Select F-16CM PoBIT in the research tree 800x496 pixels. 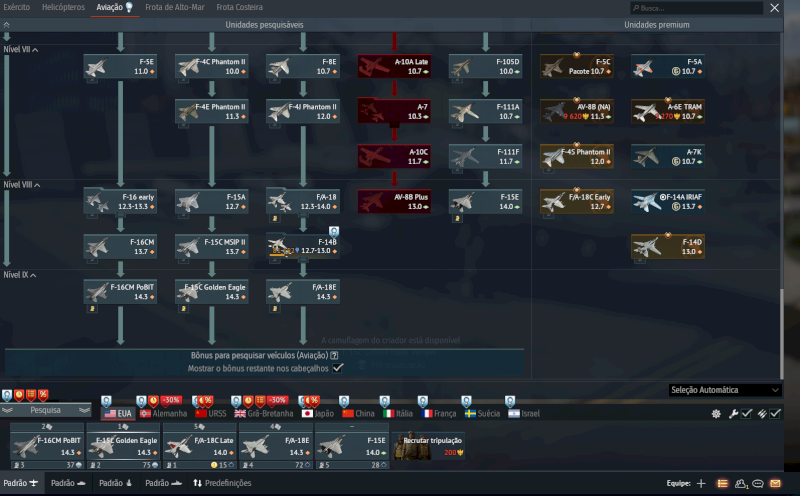click(x=120, y=292)
